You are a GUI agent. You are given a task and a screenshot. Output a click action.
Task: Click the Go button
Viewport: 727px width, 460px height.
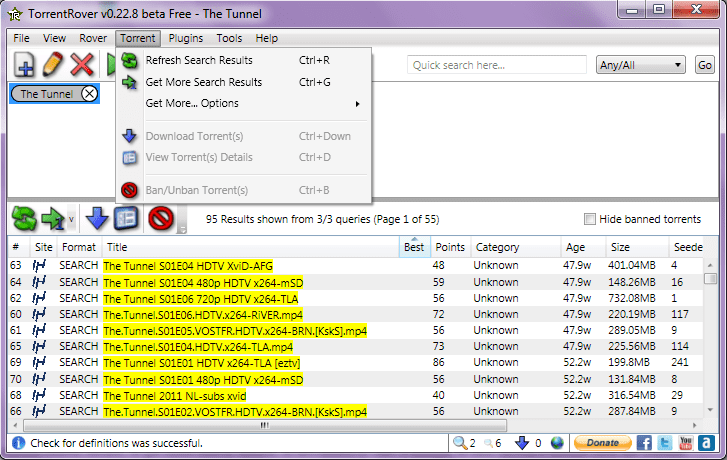705,65
